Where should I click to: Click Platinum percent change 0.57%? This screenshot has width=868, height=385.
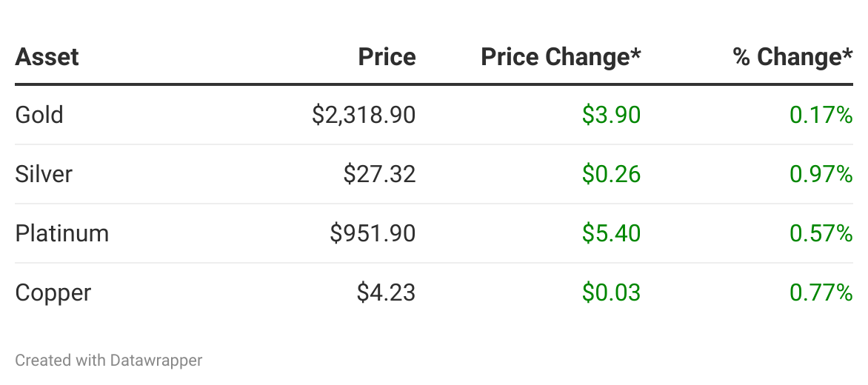click(x=821, y=233)
